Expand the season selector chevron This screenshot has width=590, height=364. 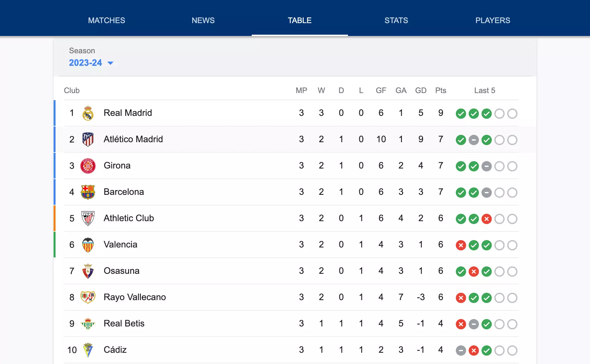(111, 63)
